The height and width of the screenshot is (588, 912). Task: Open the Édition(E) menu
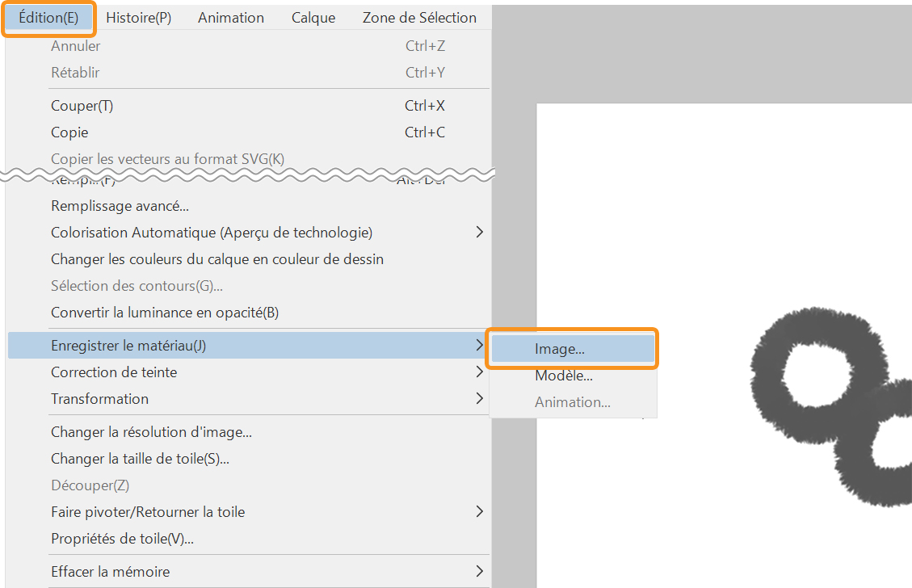pos(48,18)
